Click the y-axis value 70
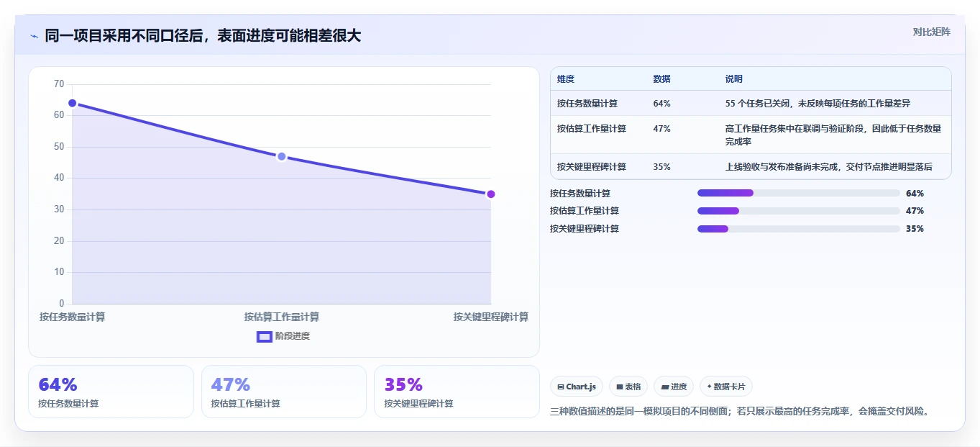 click(x=59, y=84)
